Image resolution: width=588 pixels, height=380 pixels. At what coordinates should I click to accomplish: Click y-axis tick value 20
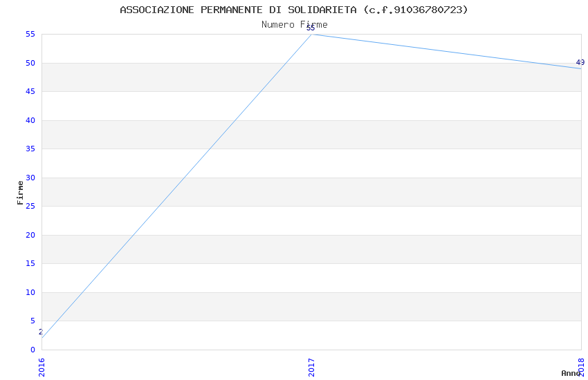point(30,235)
